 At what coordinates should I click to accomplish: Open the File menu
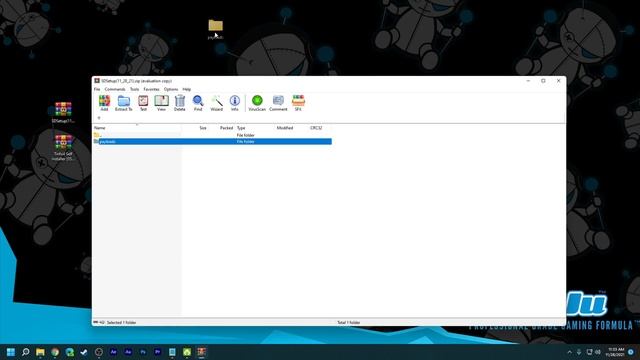(97, 89)
